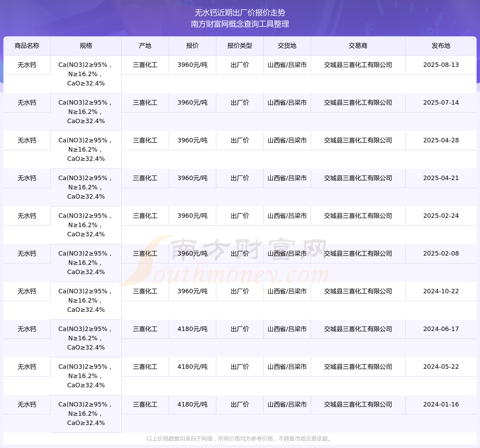Click the 规格 column header

[x=86, y=46]
